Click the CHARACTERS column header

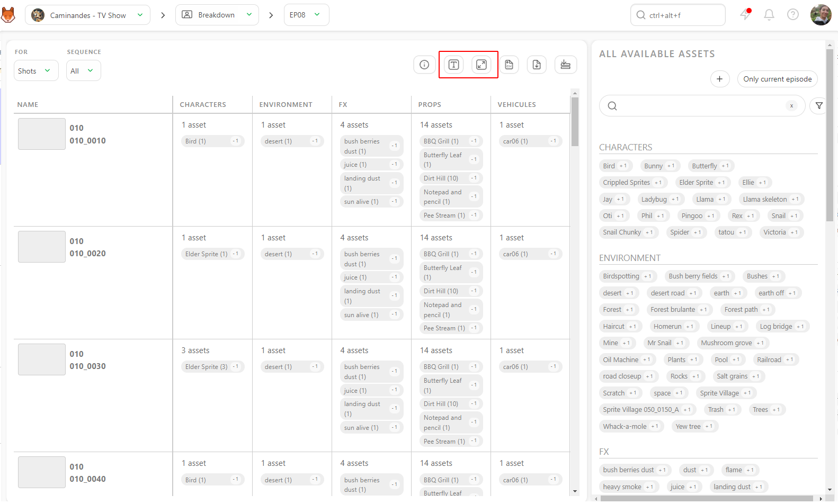203,104
